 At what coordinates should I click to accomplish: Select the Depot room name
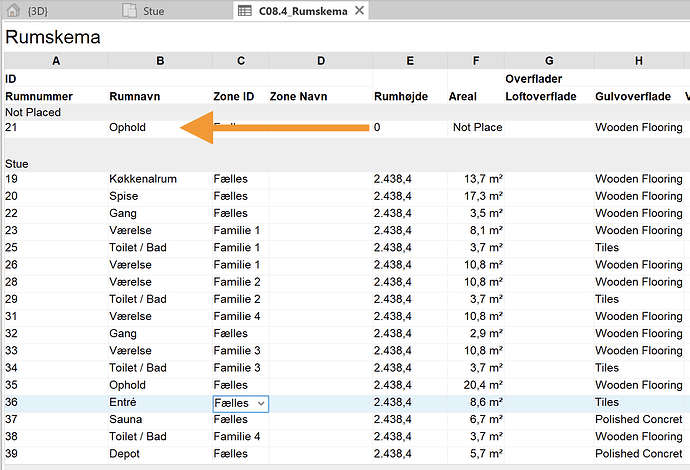[124, 453]
